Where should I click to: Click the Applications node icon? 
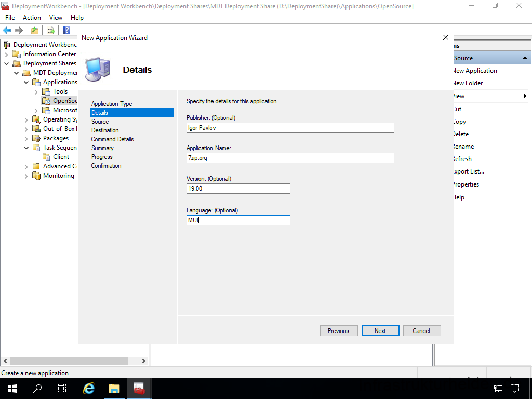coord(36,82)
